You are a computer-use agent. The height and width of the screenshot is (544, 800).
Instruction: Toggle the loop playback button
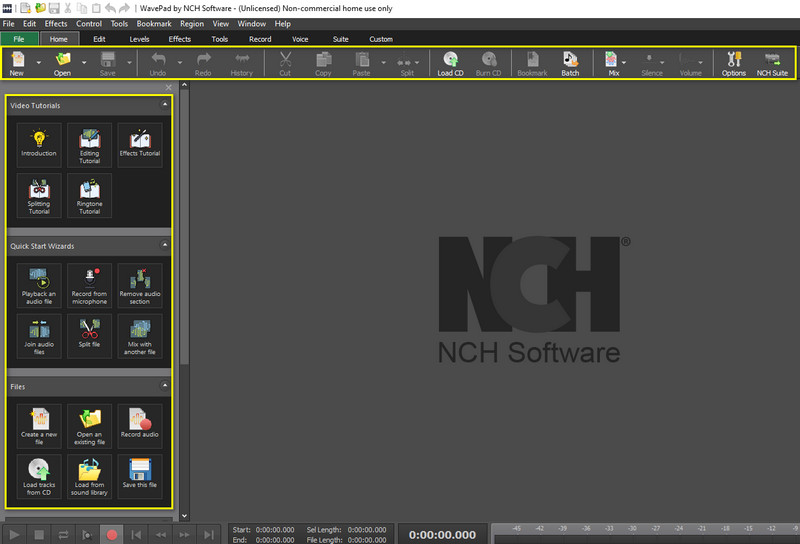63,535
